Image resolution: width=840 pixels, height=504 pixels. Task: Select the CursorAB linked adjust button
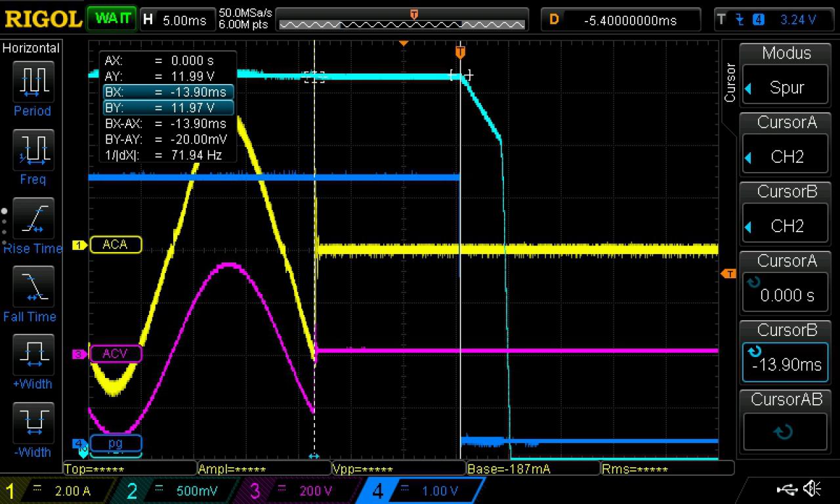tap(785, 421)
